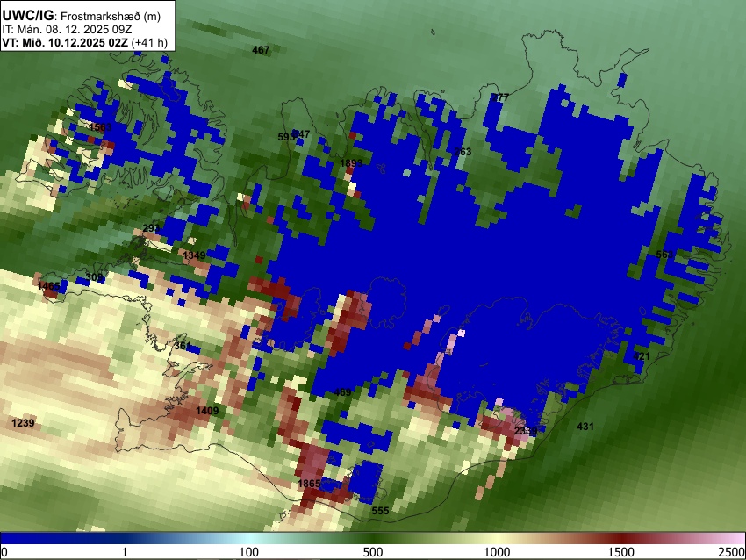Click the legend tick labeled 0
Image resolution: width=746 pixels, height=560 pixels.
pos(4,552)
